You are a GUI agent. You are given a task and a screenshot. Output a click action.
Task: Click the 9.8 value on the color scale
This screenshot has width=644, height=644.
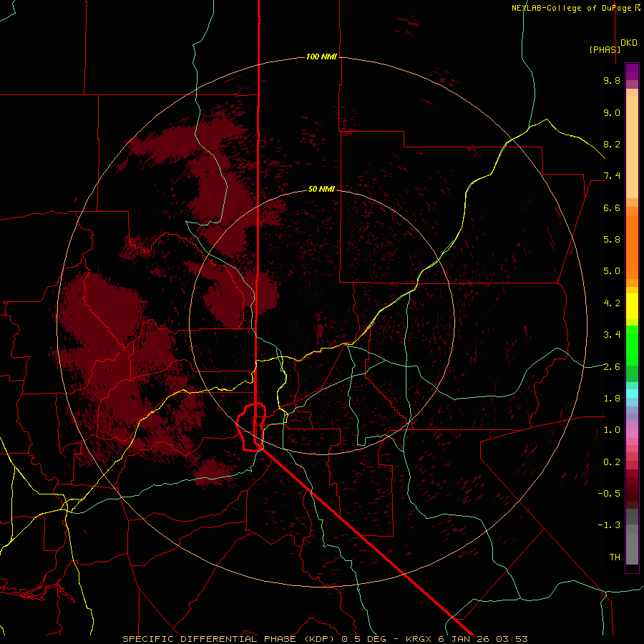(612, 80)
